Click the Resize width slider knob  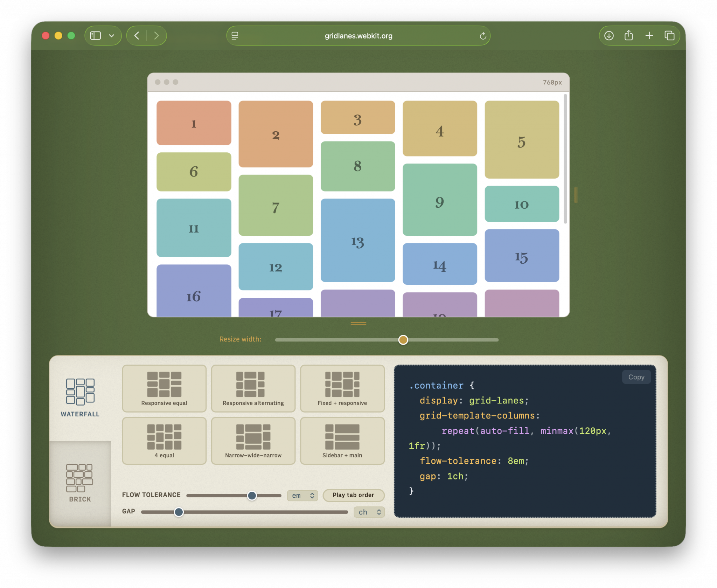point(403,340)
